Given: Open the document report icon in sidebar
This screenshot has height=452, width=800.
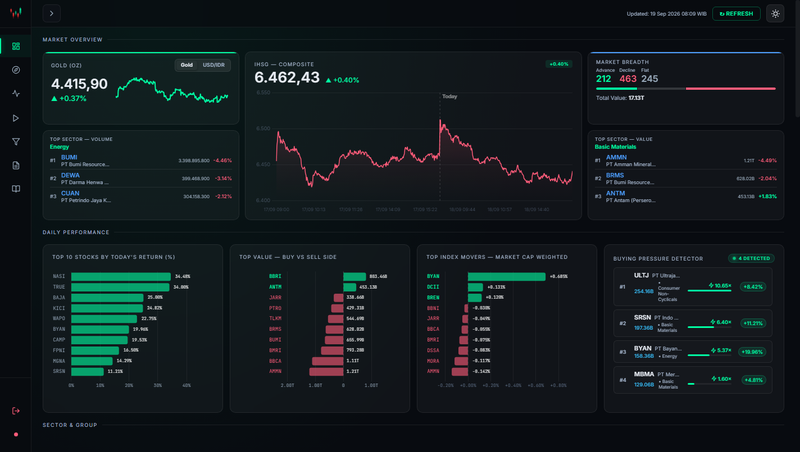Looking at the screenshot, I should pyautogui.click(x=16, y=165).
